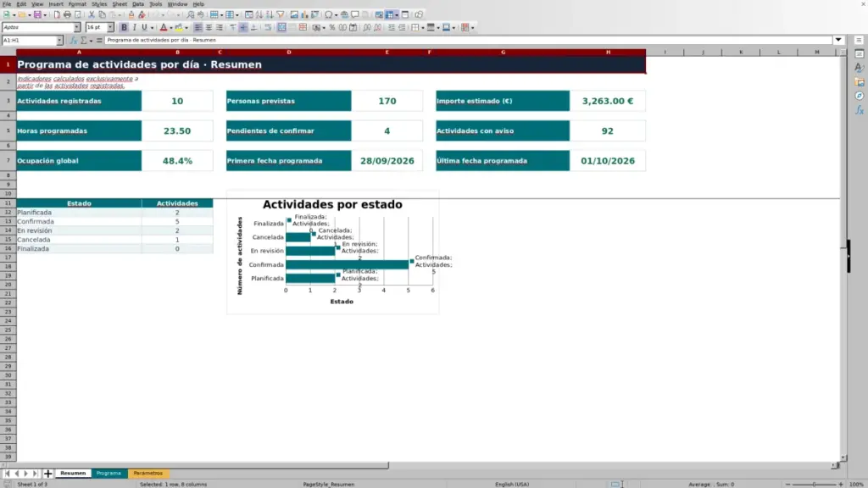The height and width of the screenshot is (488, 868).
Task: Click the PageStyle_Resumen status bar field
Action: 328,485
